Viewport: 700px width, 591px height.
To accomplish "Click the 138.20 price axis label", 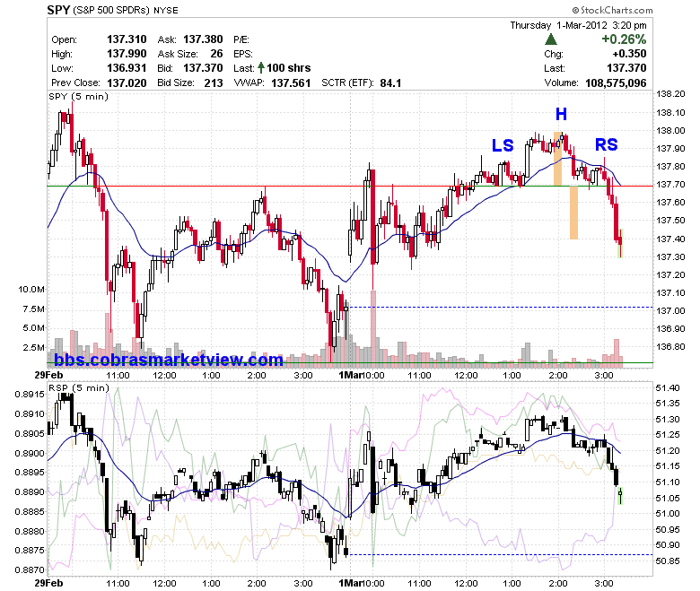I will tap(670, 93).
